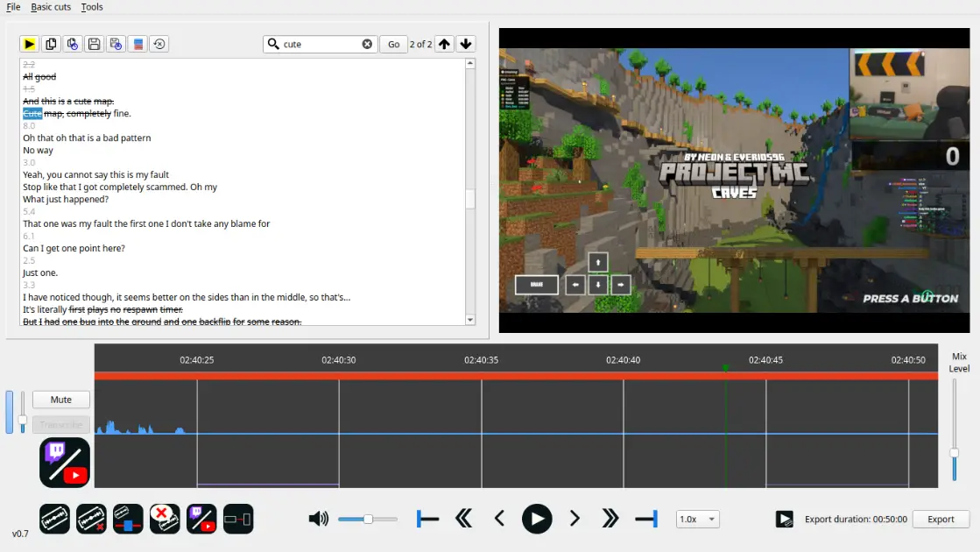
Task: Toggle the speaker volume icon
Action: click(319, 519)
